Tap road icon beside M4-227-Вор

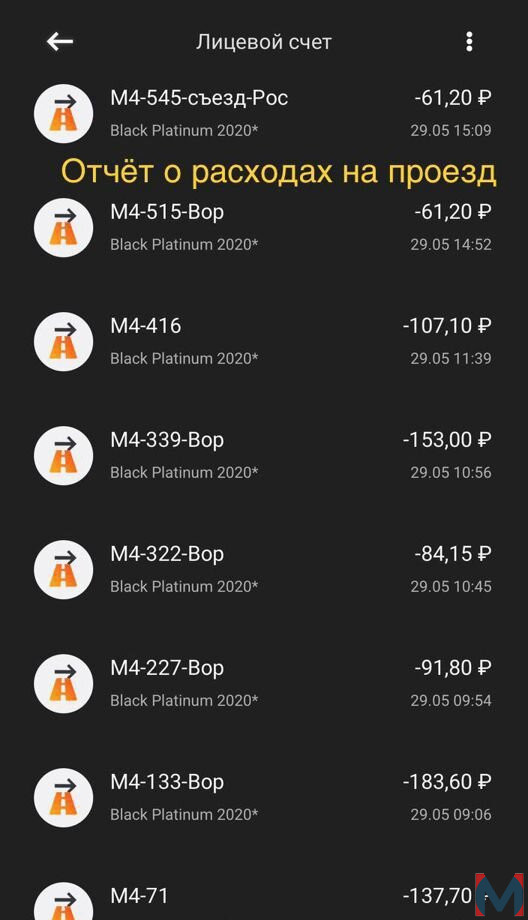63,684
